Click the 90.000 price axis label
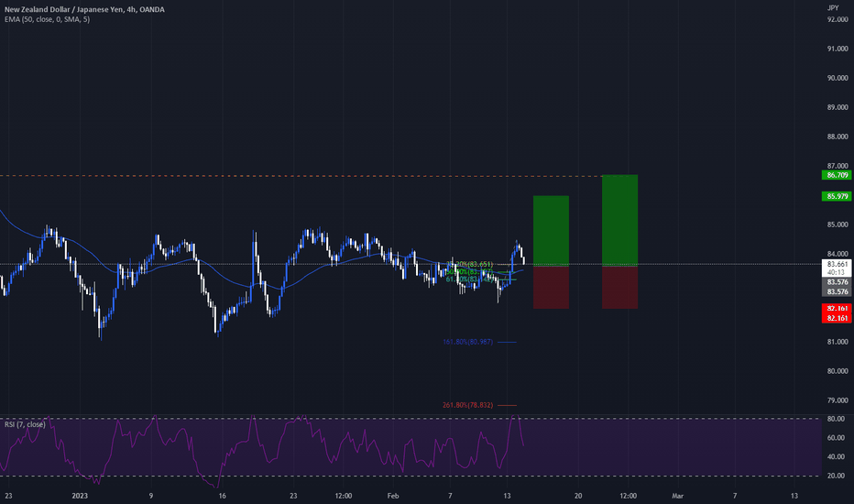The image size is (854, 504). pos(838,79)
